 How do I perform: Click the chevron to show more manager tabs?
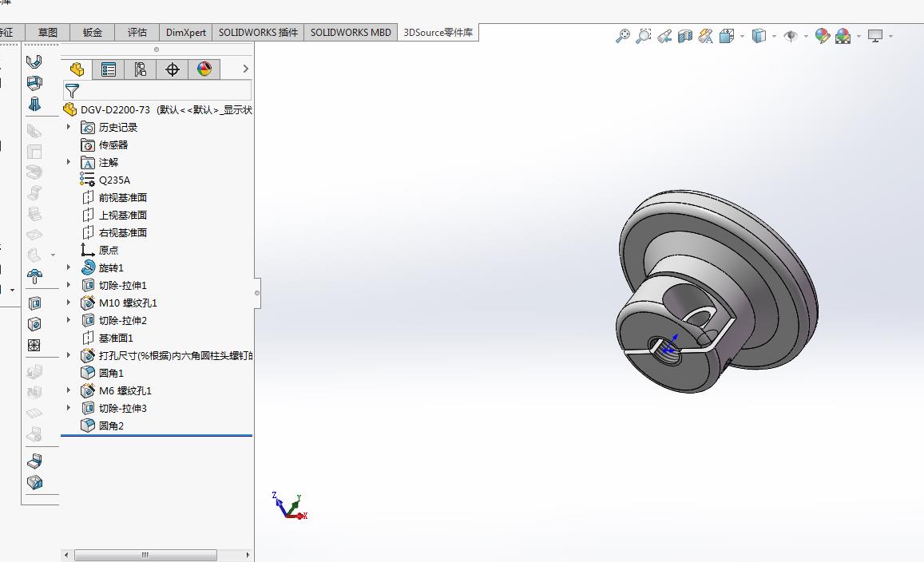coord(246,69)
